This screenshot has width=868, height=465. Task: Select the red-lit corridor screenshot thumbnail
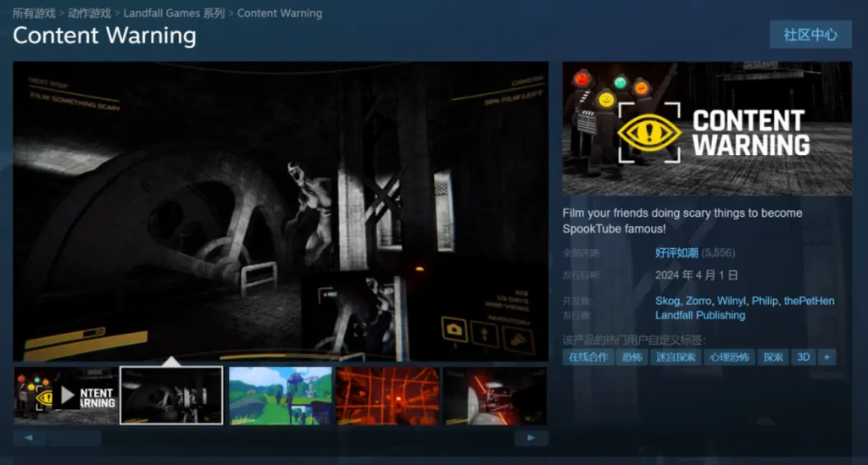(495, 396)
